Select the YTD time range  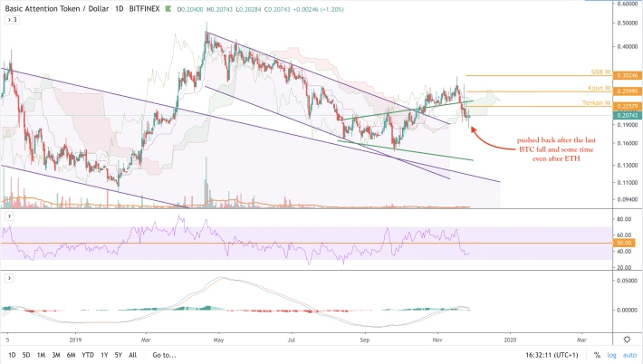point(88,355)
